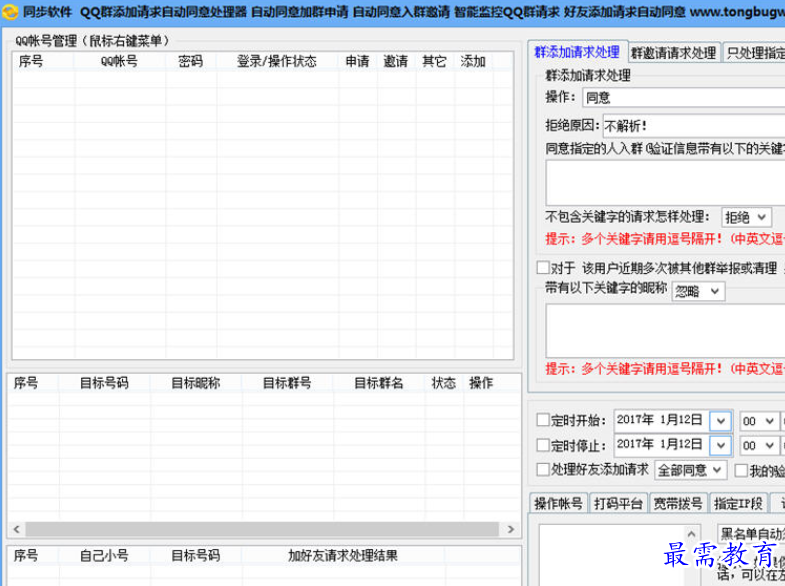Click the horizontal scrollbar thumb in target list
The height and width of the screenshot is (586, 785).
(262, 529)
